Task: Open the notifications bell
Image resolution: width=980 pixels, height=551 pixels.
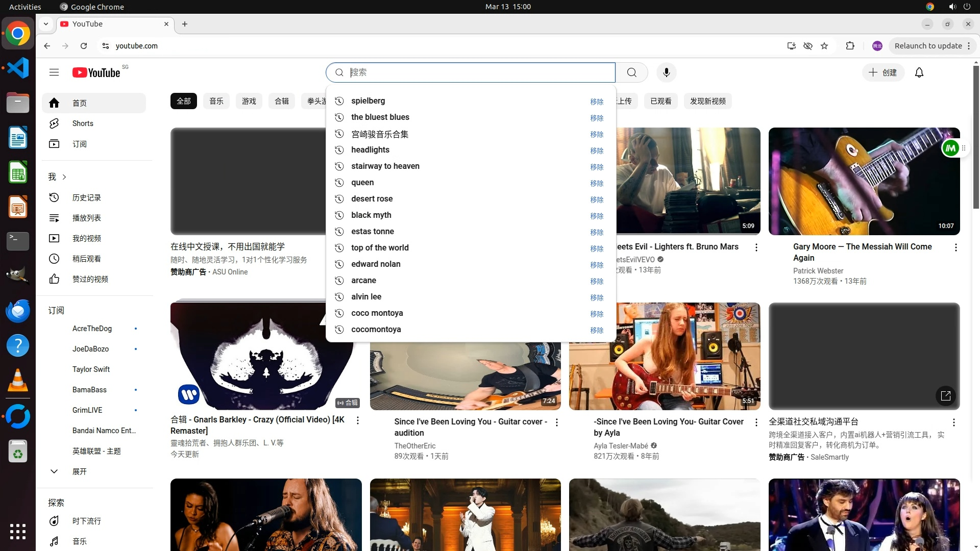Action: tap(919, 72)
